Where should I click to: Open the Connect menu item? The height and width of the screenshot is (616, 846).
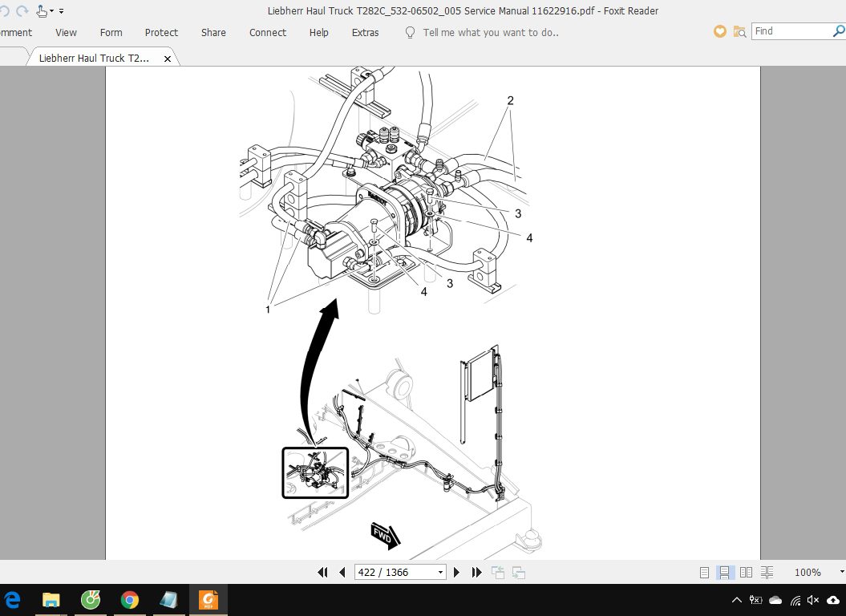pyautogui.click(x=267, y=33)
